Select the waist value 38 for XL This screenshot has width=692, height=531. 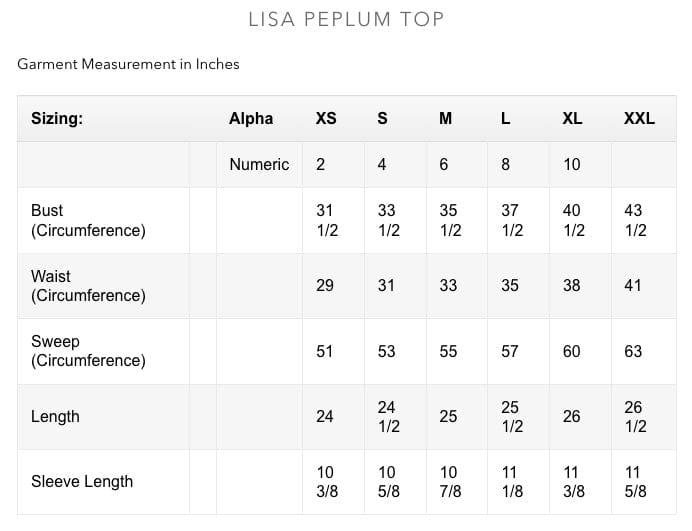(x=571, y=285)
